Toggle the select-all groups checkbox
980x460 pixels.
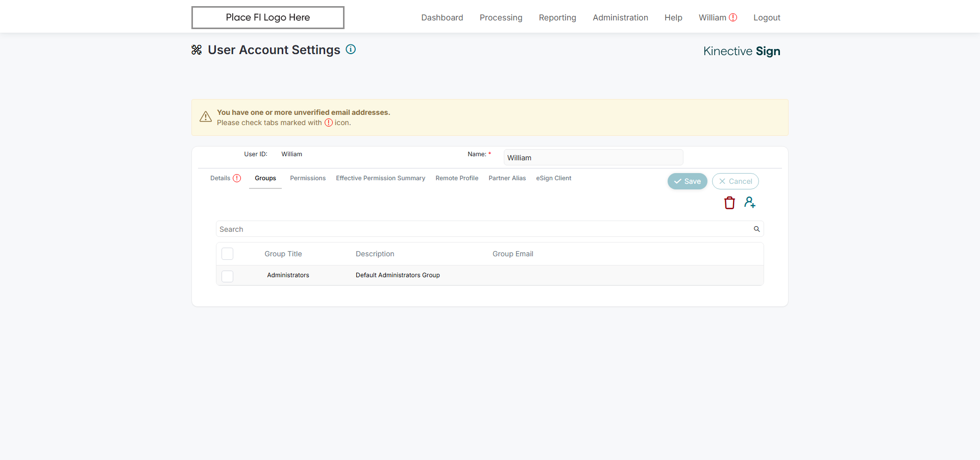228,254
